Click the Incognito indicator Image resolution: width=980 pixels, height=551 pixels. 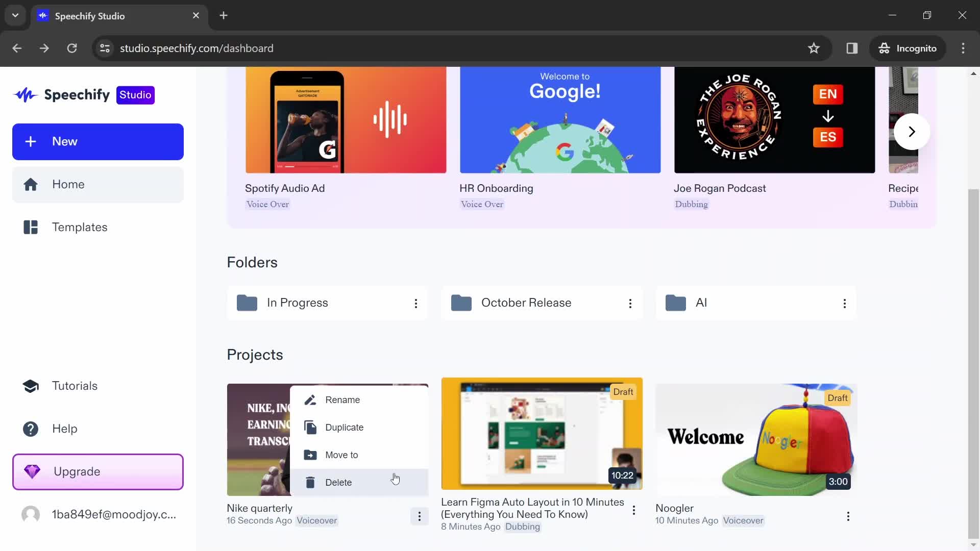(908, 48)
